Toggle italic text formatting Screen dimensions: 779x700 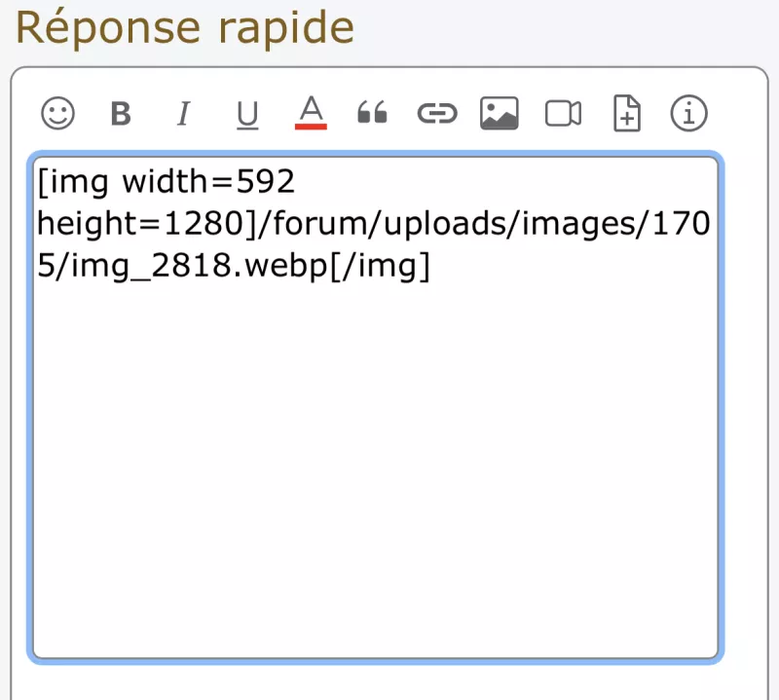coord(182,115)
